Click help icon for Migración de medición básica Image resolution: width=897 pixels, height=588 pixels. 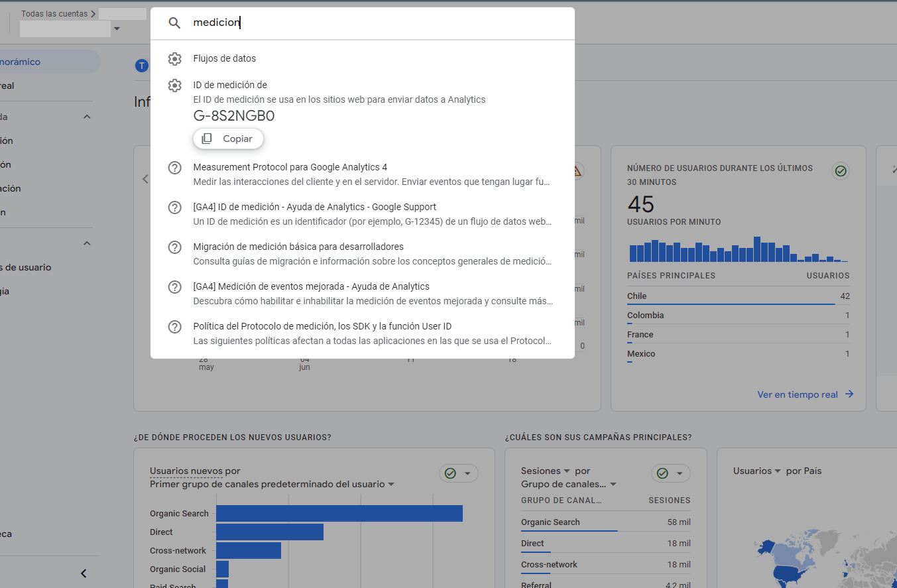174,247
